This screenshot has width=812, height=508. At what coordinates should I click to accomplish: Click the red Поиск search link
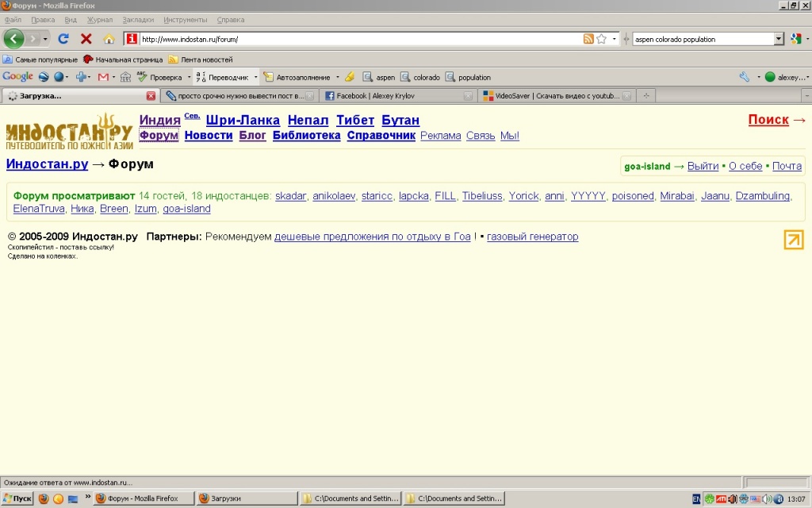click(x=768, y=120)
